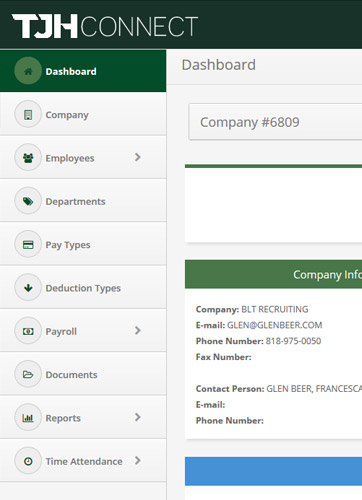Click the Contact Person GLEN BEER text

289,389
